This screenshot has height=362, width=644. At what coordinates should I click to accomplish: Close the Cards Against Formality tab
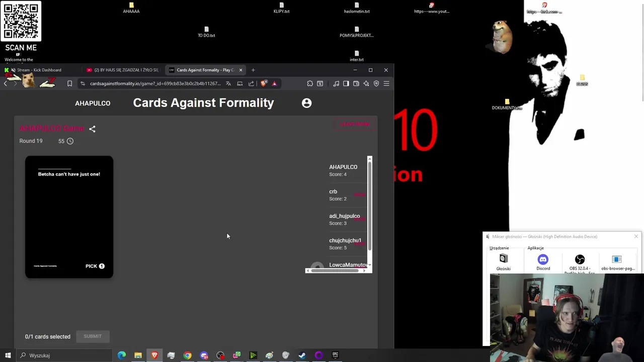point(240,70)
